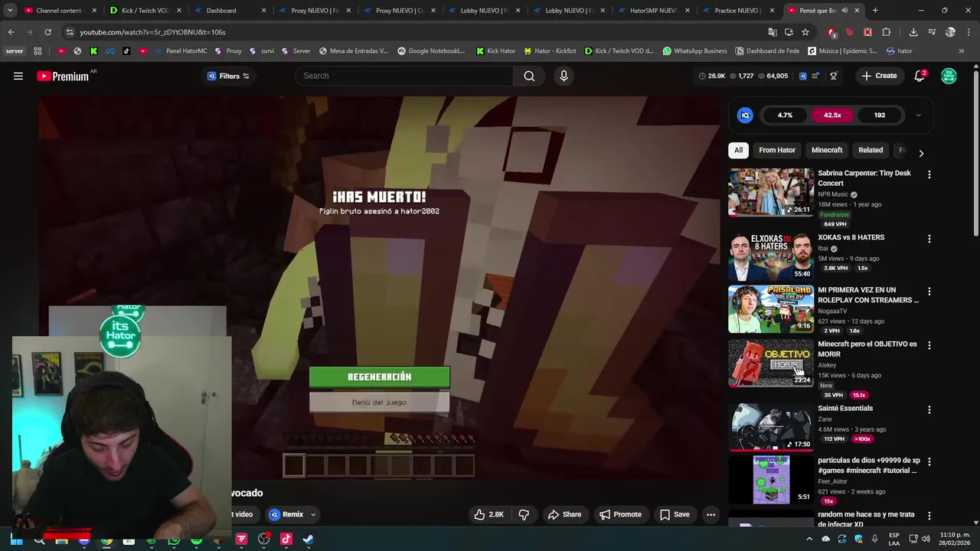Click the Create button
This screenshot has height=551, width=980.
click(x=879, y=76)
